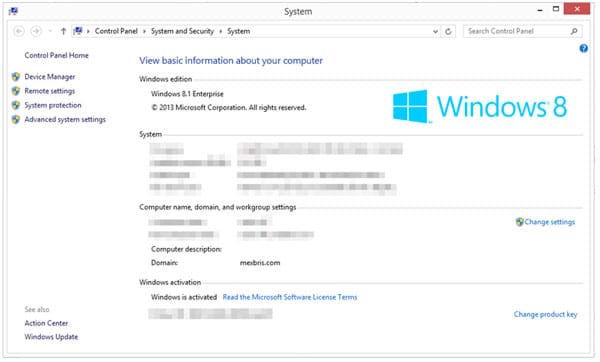
Task: Open System protection link
Action: pos(53,105)
